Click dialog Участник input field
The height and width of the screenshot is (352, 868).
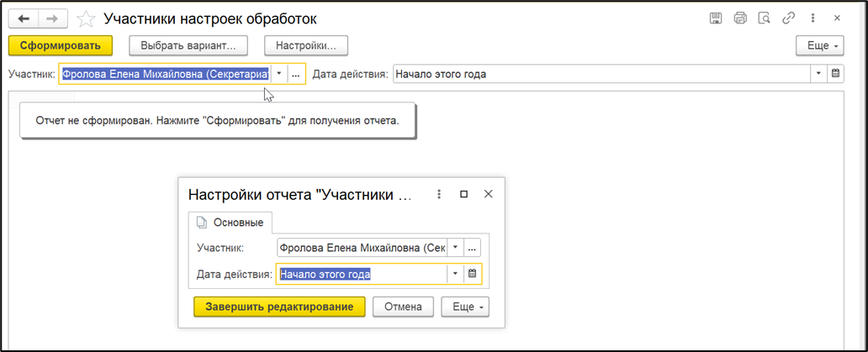362,248
